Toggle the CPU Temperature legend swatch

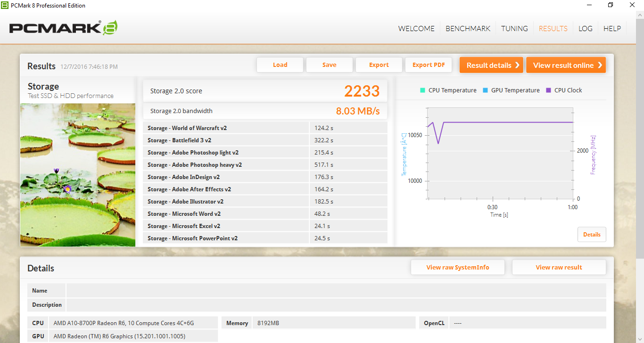click(422, 90)
